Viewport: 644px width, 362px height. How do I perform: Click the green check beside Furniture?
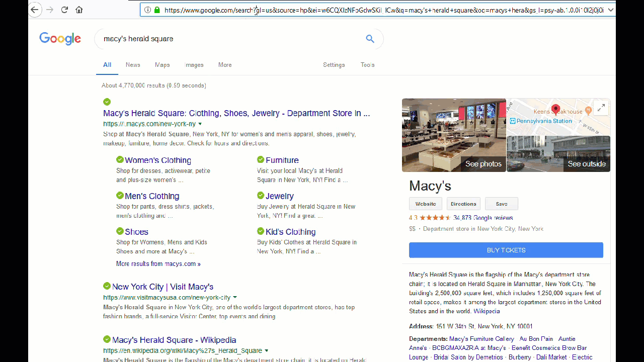[261, 159]
